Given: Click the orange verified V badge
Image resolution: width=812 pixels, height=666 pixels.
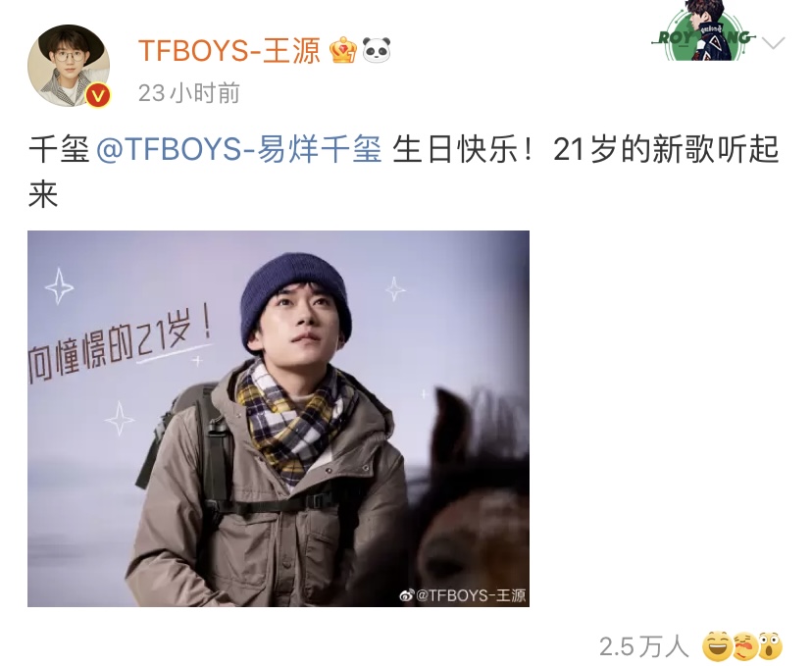Looking at the screenshot, I should tap(97, 95).
